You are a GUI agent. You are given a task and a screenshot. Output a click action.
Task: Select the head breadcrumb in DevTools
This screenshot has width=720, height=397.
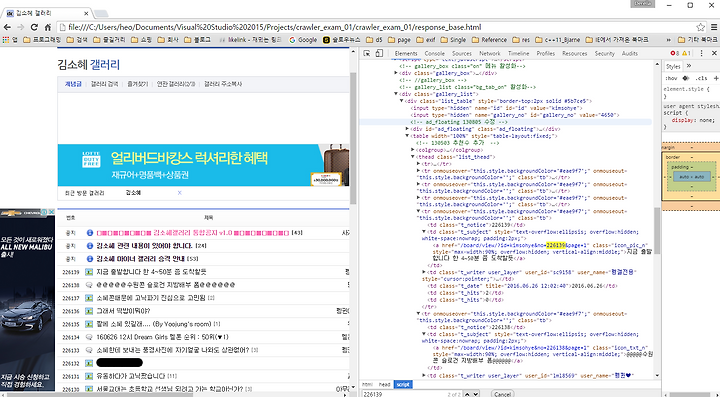pyautogui.click(x=384, y=384)
